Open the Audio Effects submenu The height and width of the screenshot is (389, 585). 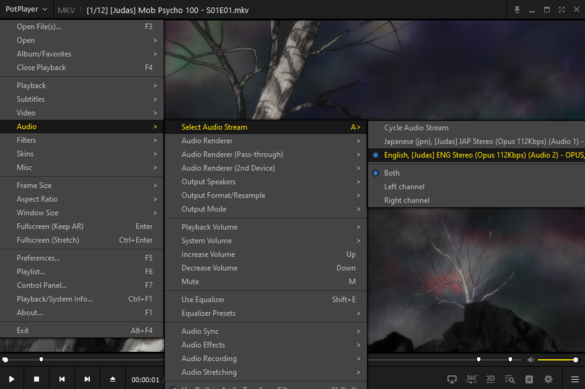[x=266, y=345]
